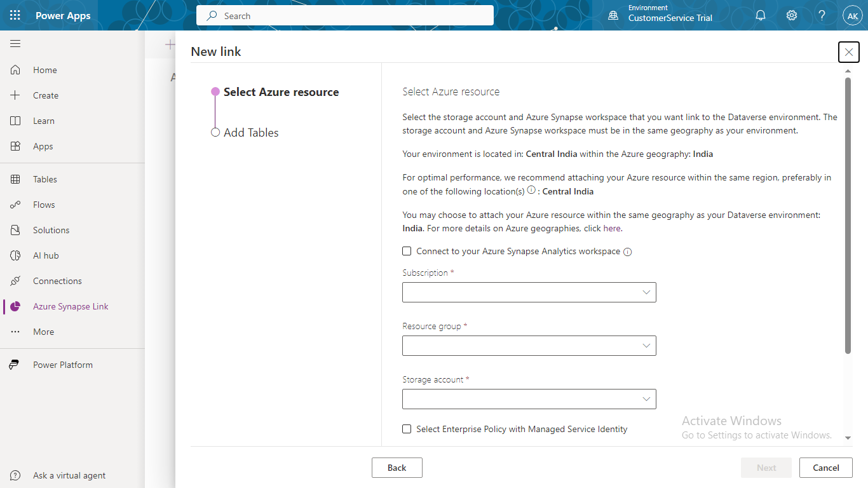Click the notifications bell icon
Image resolution: width=868 pixels, height=488 pixels.
point(761,15)
